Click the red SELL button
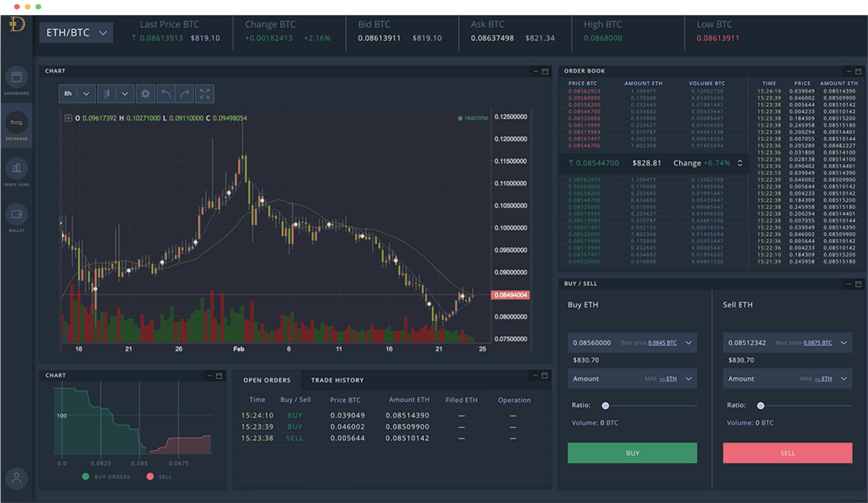Image resolution: width=868 pixels, height=503 pixels. click(787, 453)
